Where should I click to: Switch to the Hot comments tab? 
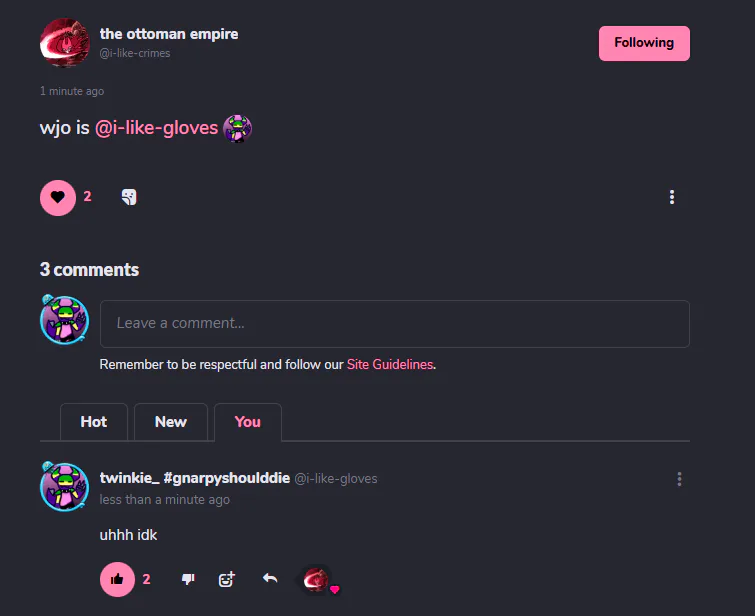pyautogui.click(x=94, y=422)
